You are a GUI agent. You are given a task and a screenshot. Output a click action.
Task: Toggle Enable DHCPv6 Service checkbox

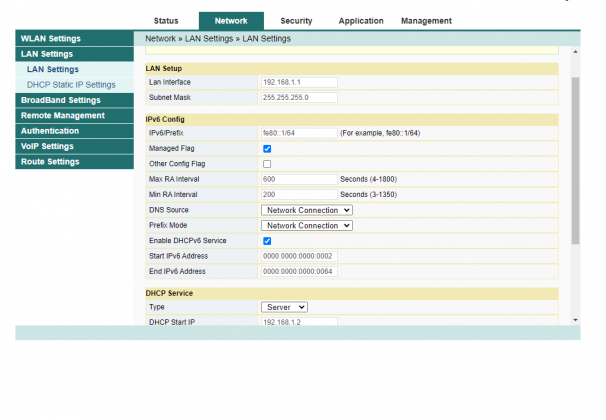(267, 241)
